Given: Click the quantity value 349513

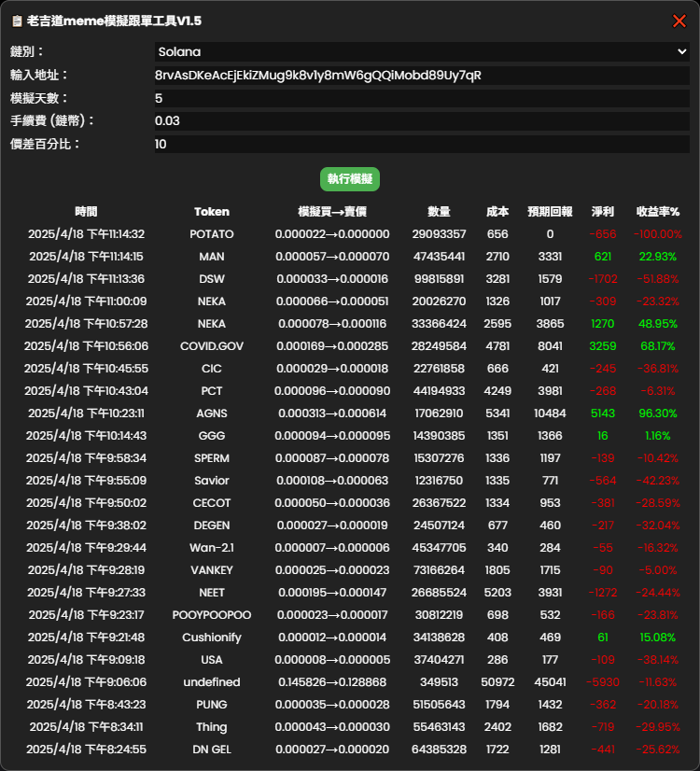Looking at the screenshot, I should click(x=439, y=682).
